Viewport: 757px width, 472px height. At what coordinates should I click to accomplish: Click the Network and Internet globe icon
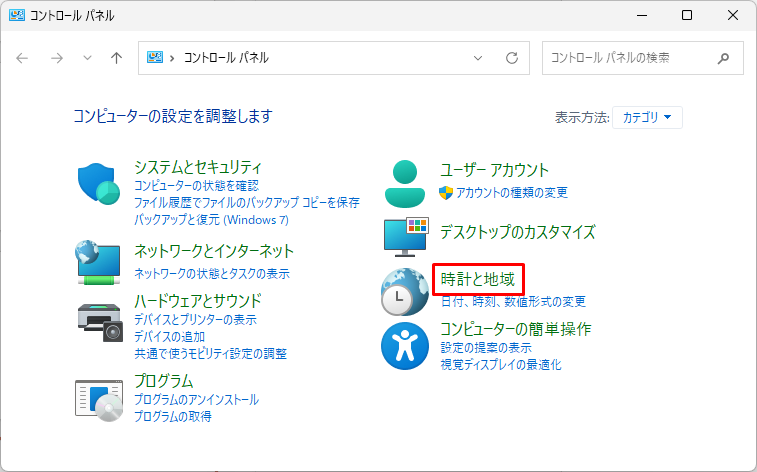98,262
